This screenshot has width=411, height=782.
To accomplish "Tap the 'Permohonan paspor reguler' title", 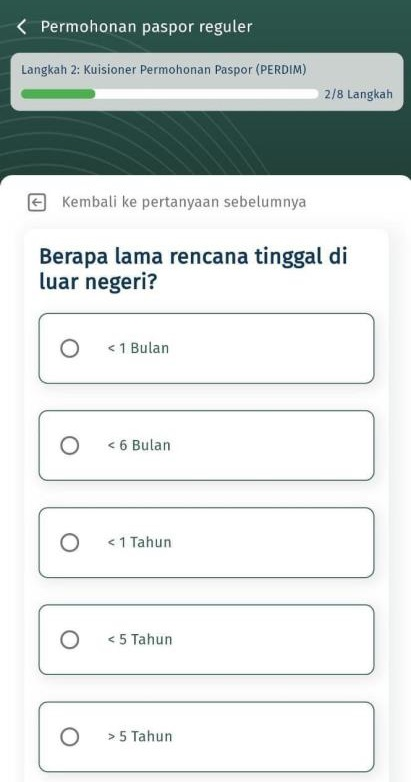I will [146, 27].
